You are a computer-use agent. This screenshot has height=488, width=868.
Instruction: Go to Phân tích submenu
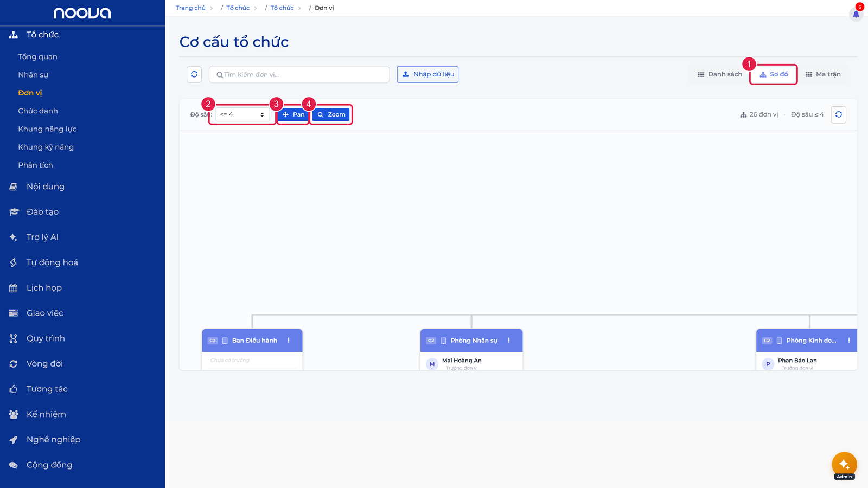[x=35, y=165]
